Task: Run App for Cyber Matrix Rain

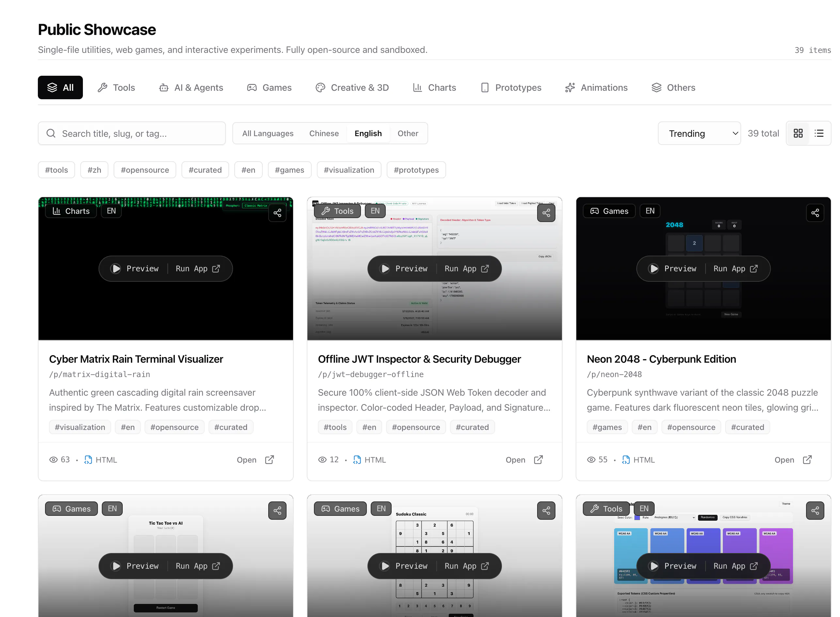Action: pyautogui.click(x=197, y=269)
